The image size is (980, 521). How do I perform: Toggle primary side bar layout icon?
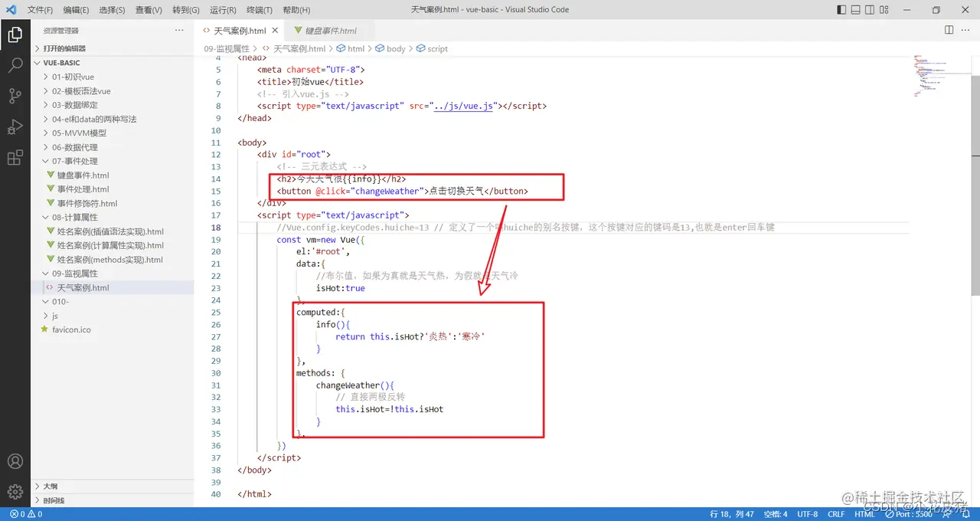(841, 10)
